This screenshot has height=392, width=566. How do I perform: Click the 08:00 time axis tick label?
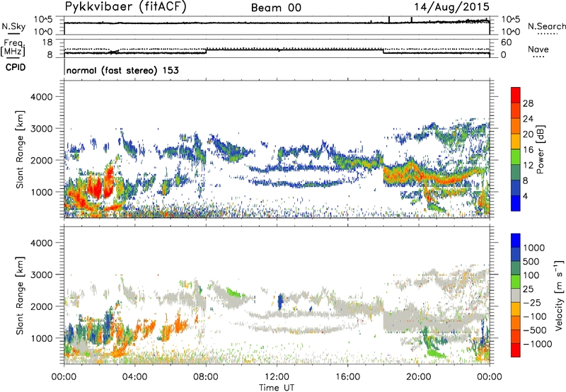[x=206, y=377]
